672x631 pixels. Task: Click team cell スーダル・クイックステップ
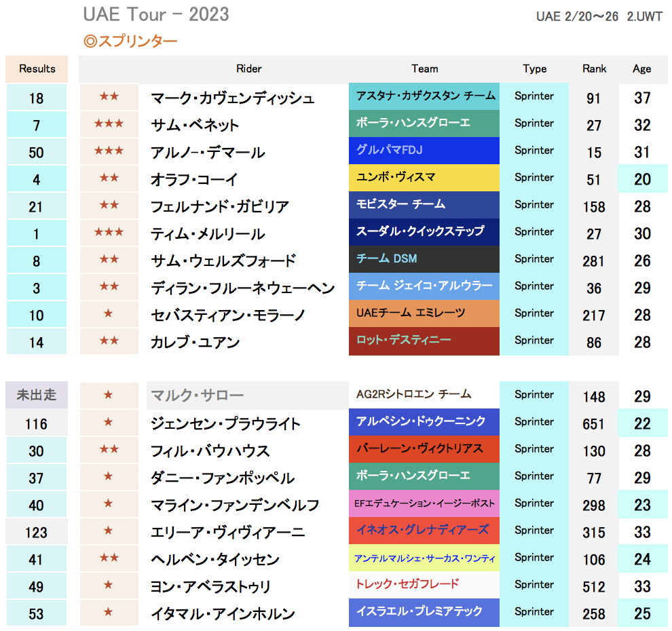click(424, 232)
